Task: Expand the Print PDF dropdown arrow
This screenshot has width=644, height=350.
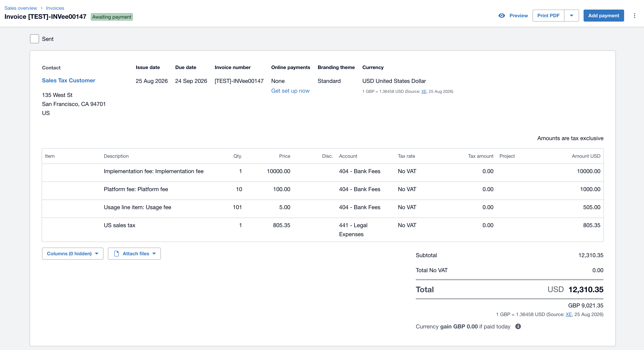Action: [x=572, y=16]
